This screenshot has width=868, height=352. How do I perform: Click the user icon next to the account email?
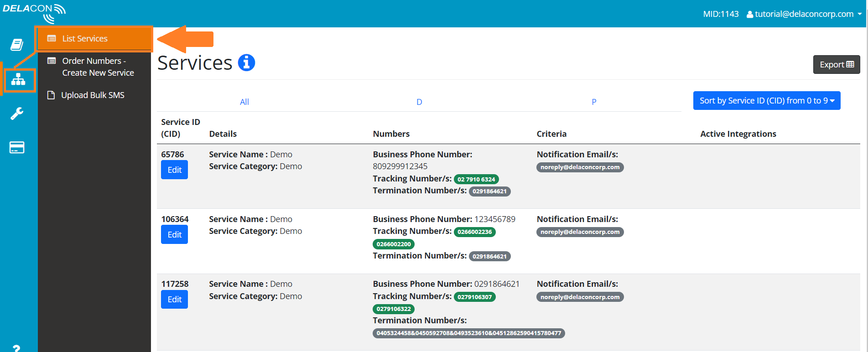pyautogui.click(x=749, y=14)
